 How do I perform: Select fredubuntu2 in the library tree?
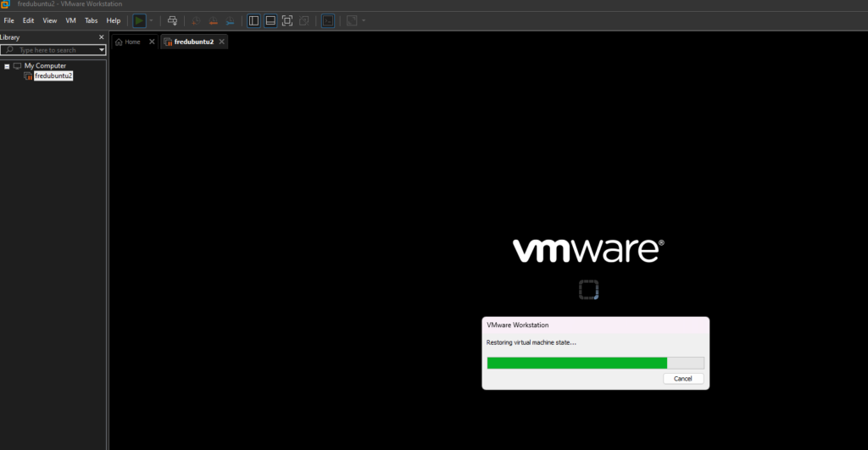tap(53, 75)
